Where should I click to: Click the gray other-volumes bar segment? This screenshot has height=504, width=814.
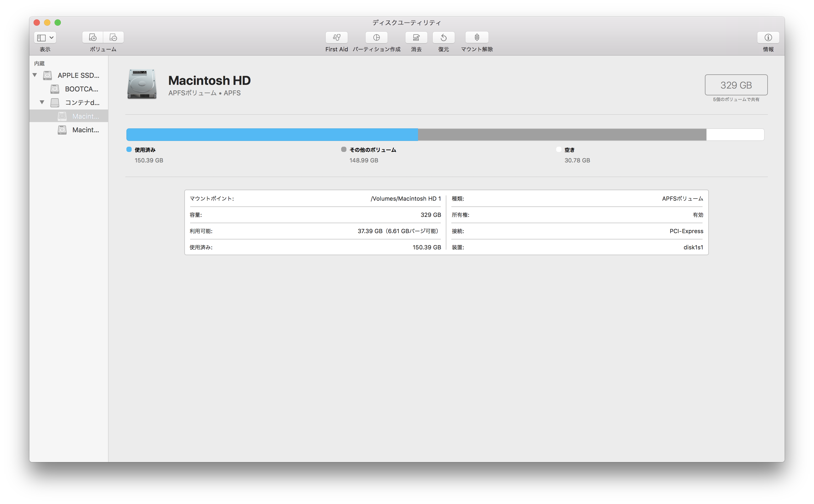point(562,135)
